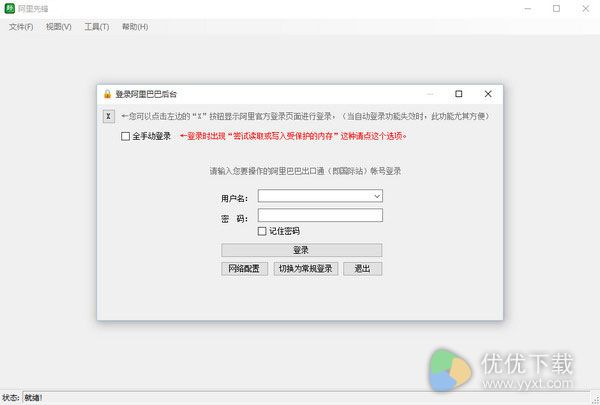Click the 登录 button
600x405 pixels.
[302, 250]
